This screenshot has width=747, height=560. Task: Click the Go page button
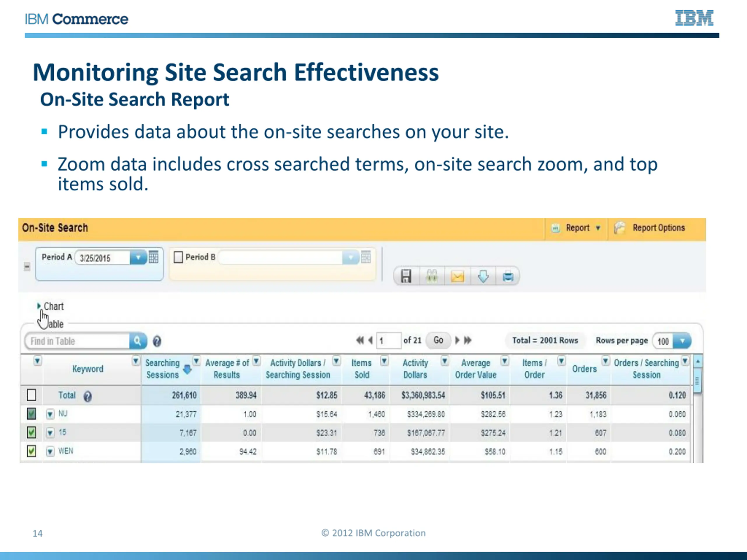pyautogui.click(x=438, y=340)
